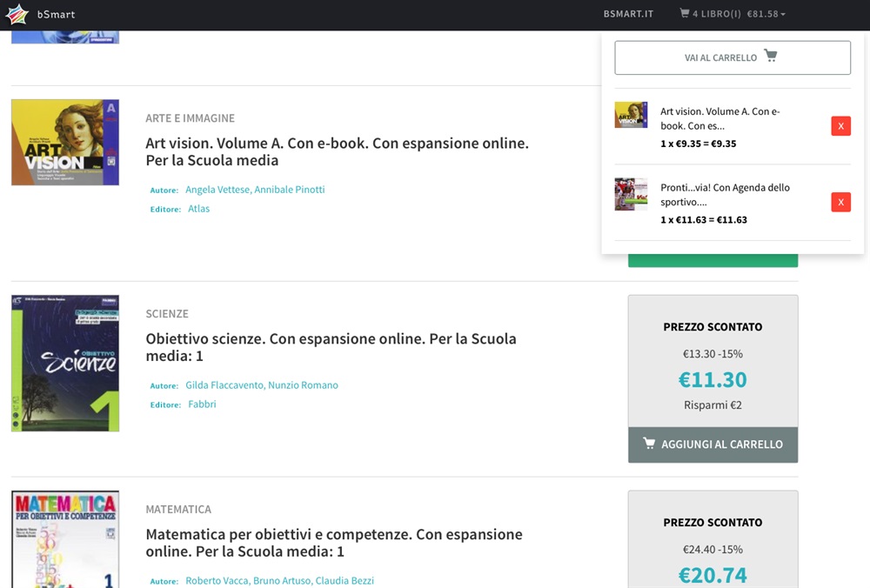Open the Art Vision book cover image
Image resolution: width=870 pixels, height=588 pixels.
point(65,142)
